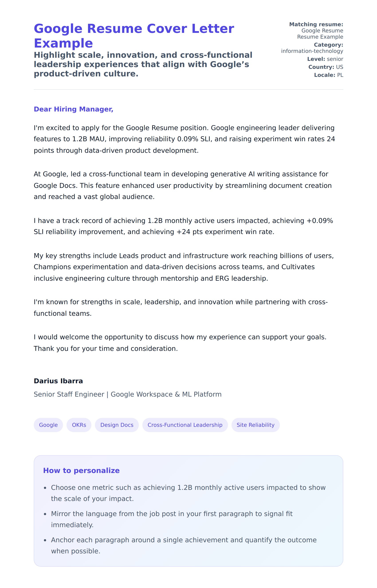The width and height of the screenshot is (377, 588).
Task: Click the subtitle about scale and innovation
Action: [143, 64]
